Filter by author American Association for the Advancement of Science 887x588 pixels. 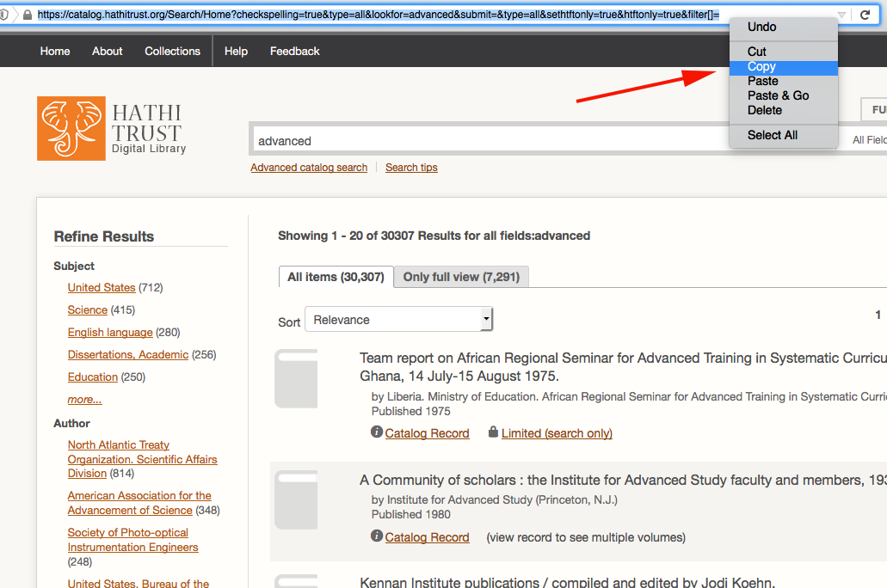139,503
